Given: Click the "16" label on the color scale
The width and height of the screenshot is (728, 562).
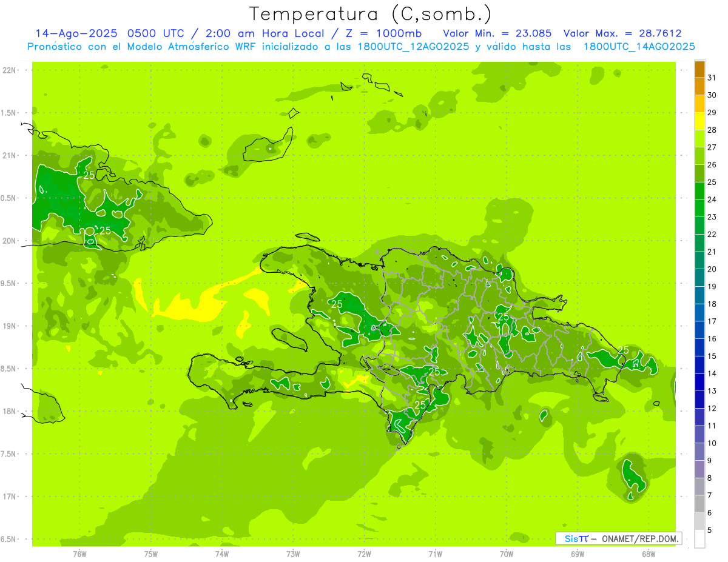Looking at the screenshot, I should [x=712, y=339].
